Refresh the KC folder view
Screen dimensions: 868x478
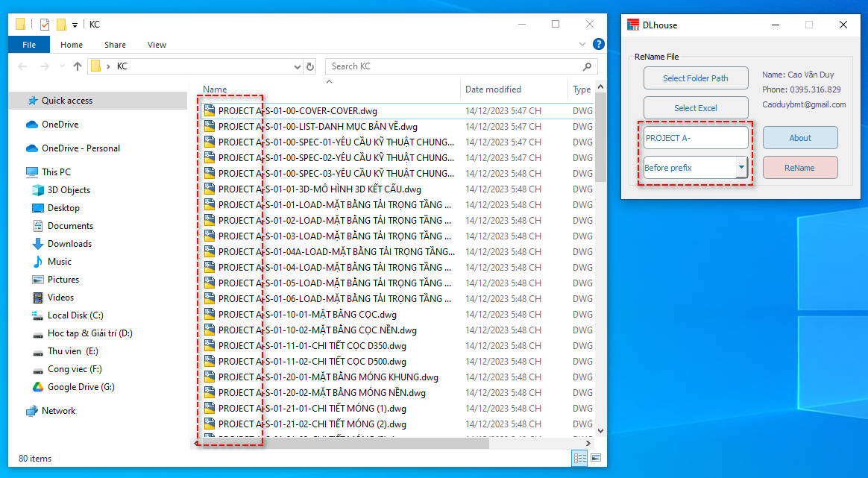point(311,66)
